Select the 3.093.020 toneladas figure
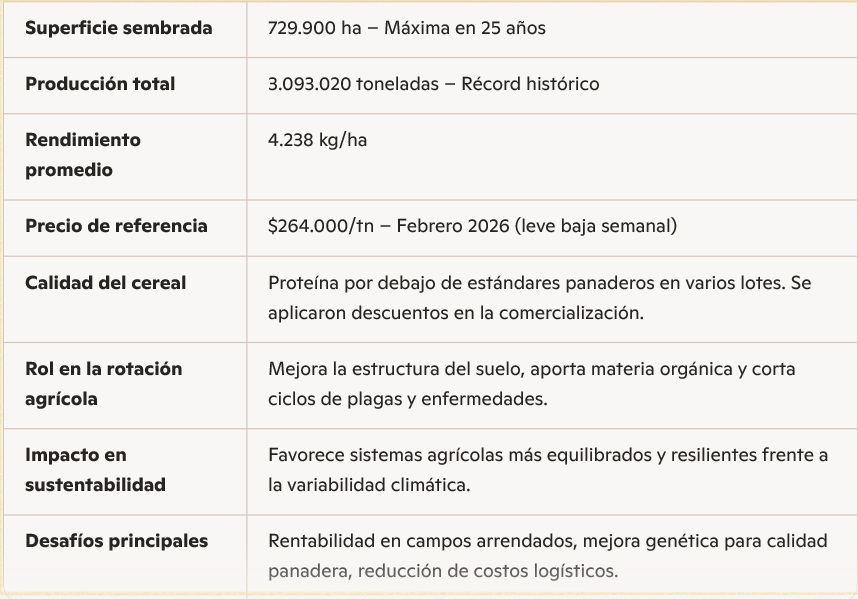Image resolution: width=858 pixels, height=599 pixels. click(x=353, y=84)
